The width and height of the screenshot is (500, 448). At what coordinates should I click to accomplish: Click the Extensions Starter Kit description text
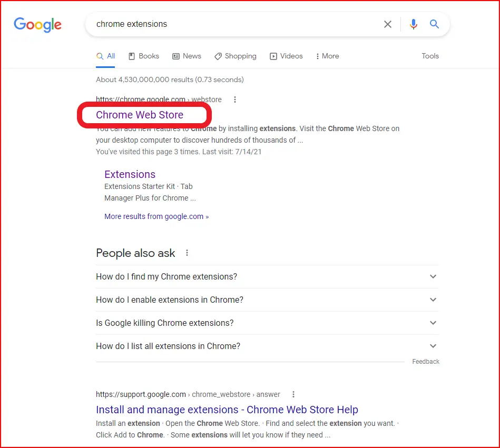150,192
